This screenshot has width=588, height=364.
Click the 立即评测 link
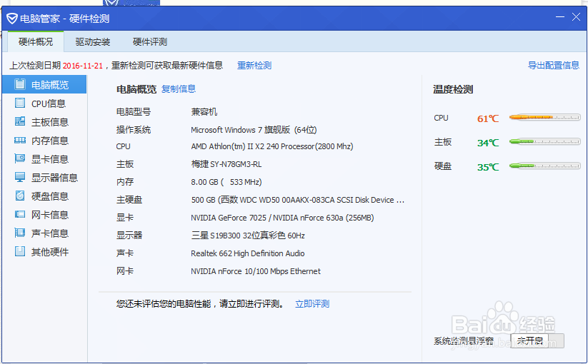click(x=312, y=304)
